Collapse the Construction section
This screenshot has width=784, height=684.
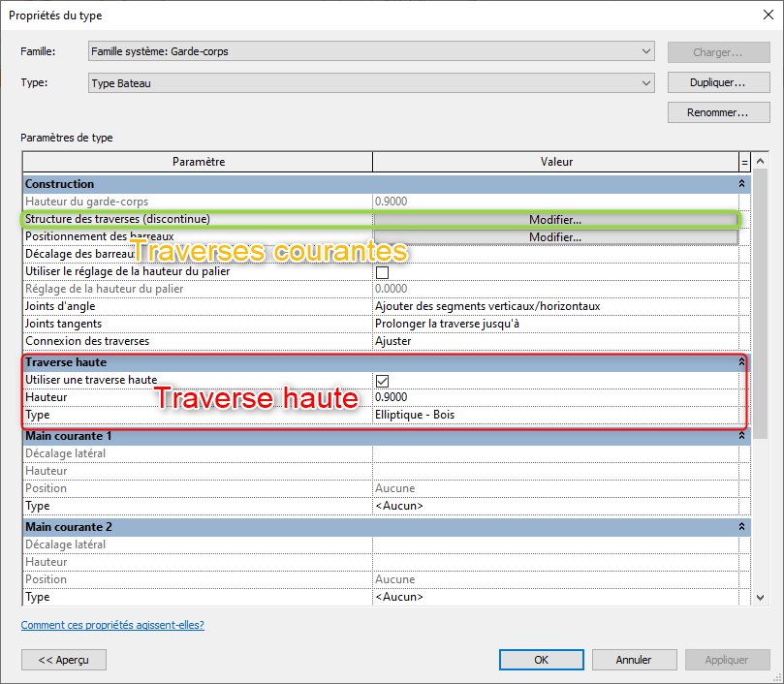(x=742, y=184)
